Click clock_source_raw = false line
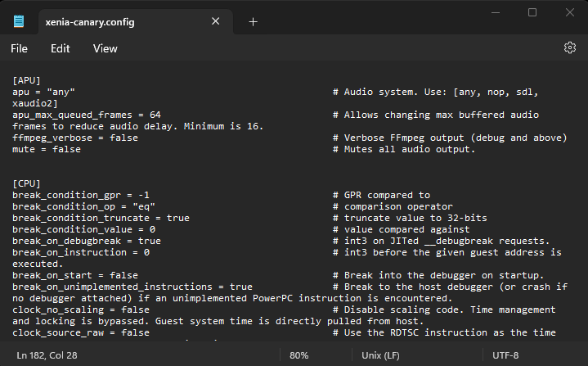This screenshot has width=588, height=366. (81, 332)
